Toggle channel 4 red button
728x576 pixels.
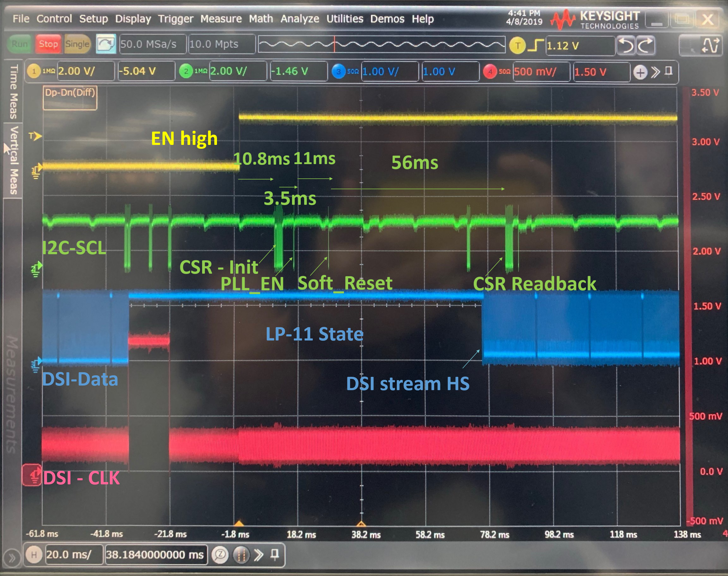[x=490, y=72]
